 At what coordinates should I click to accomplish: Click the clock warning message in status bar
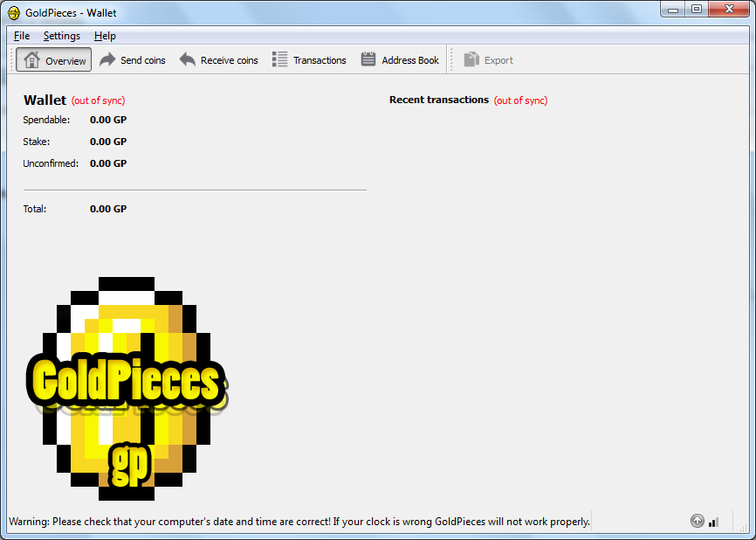(x=299, y=522)
